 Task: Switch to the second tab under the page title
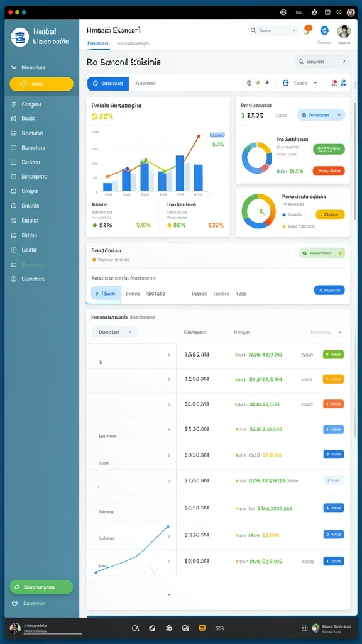[x=133, y=43]
